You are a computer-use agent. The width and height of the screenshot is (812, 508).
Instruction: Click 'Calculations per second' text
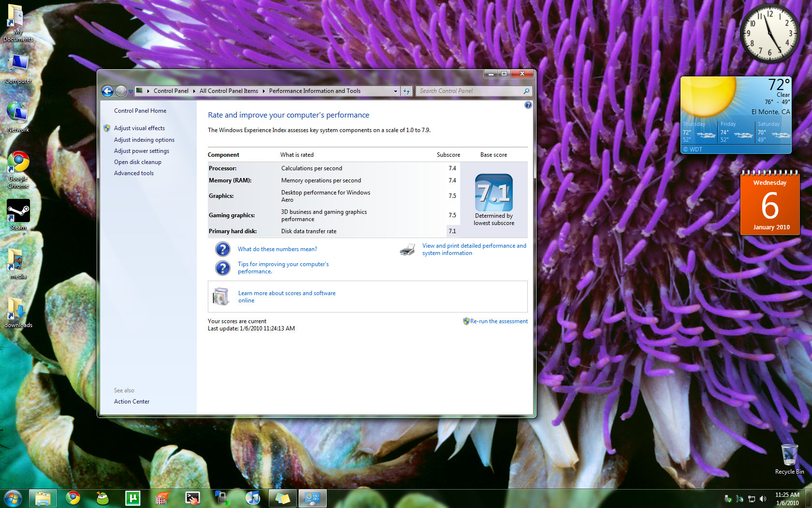coord(312,168)
